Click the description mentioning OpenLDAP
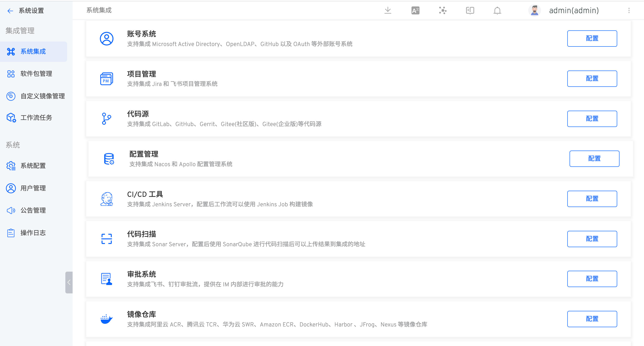The height and width of the screenshot is (346, 644). pos(240,44)
